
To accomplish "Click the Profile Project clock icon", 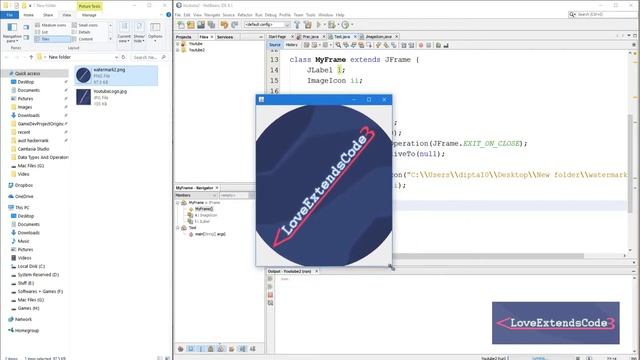I will [345, 25].
